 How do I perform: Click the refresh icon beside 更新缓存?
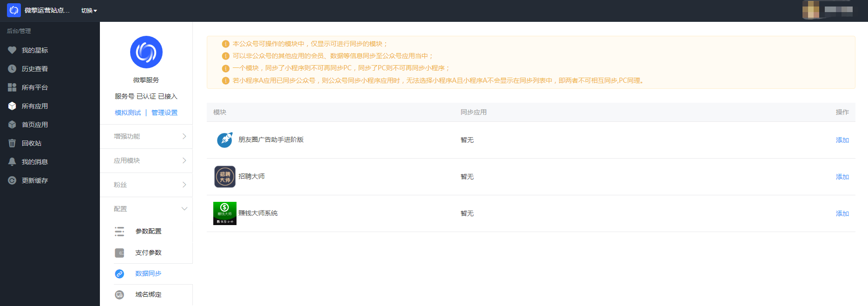[x=12, y=180]
